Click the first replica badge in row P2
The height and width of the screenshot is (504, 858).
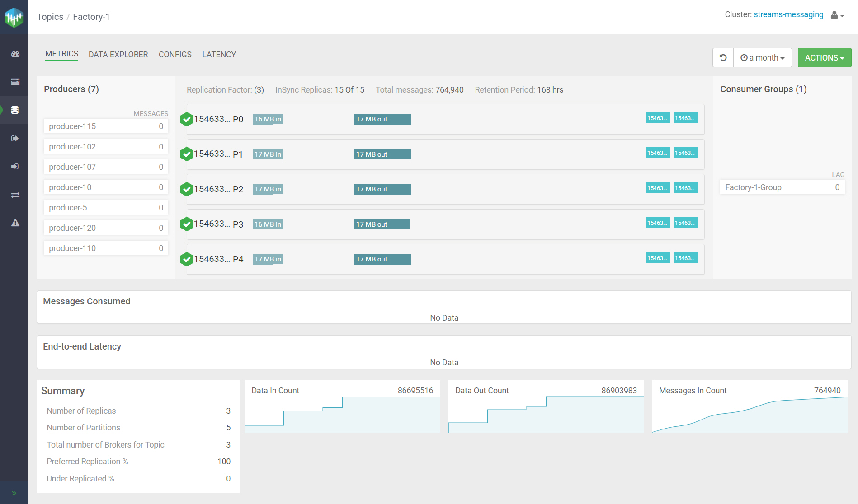point(658,188)
